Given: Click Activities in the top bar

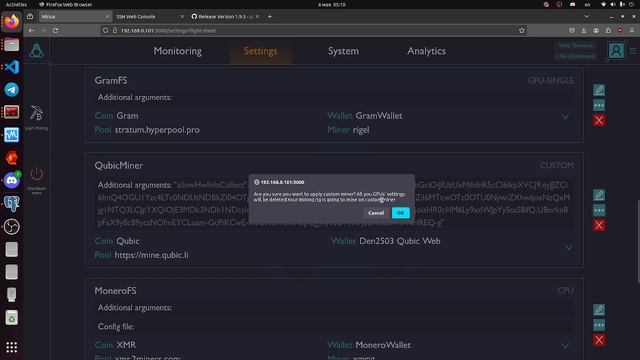Looking at the screenshot, I should tap(16, 4).
